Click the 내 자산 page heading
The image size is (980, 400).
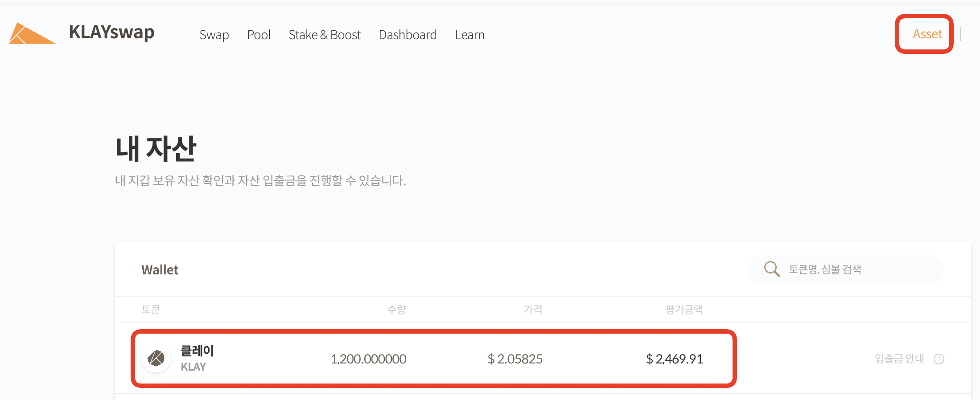(x=156, y=148)
